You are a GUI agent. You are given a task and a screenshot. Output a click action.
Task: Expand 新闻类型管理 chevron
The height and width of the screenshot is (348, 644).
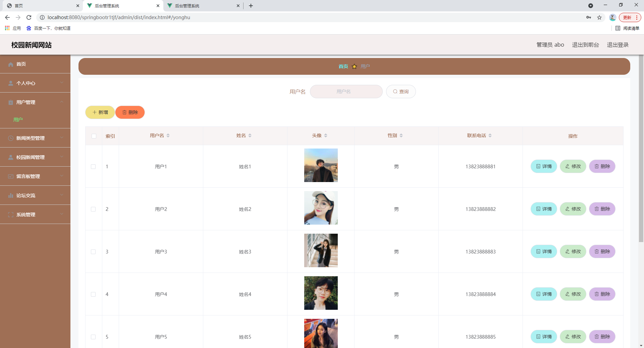(x=62, y=138)
